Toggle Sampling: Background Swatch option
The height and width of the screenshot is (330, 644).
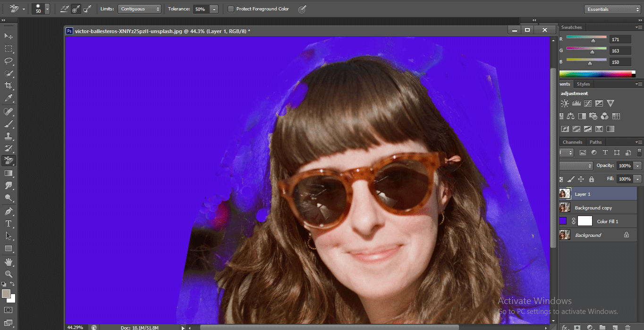coord(87,9)
